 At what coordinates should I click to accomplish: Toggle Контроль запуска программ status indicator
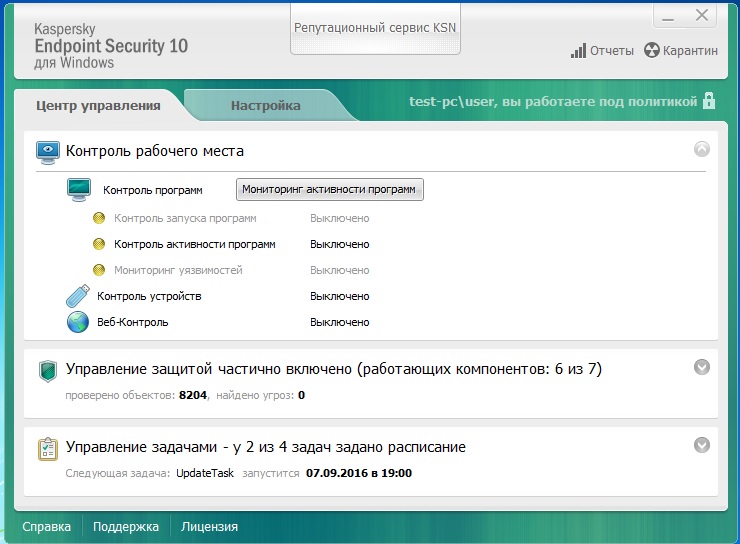click(x=99, y=218)
